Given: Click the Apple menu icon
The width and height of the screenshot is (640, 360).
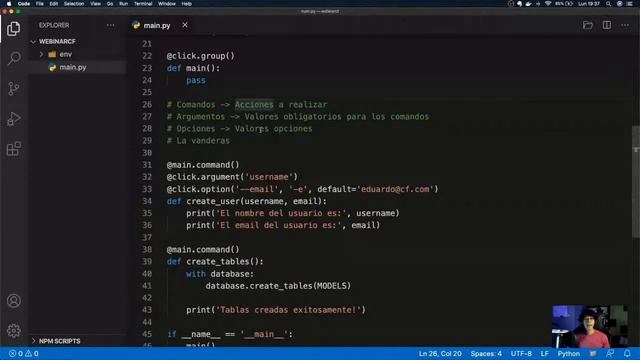Looking at the screenshot, I should (x=9, y=4).
